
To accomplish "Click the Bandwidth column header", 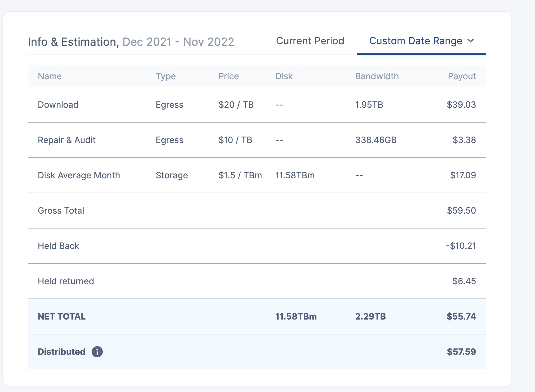I will point(377,76).
